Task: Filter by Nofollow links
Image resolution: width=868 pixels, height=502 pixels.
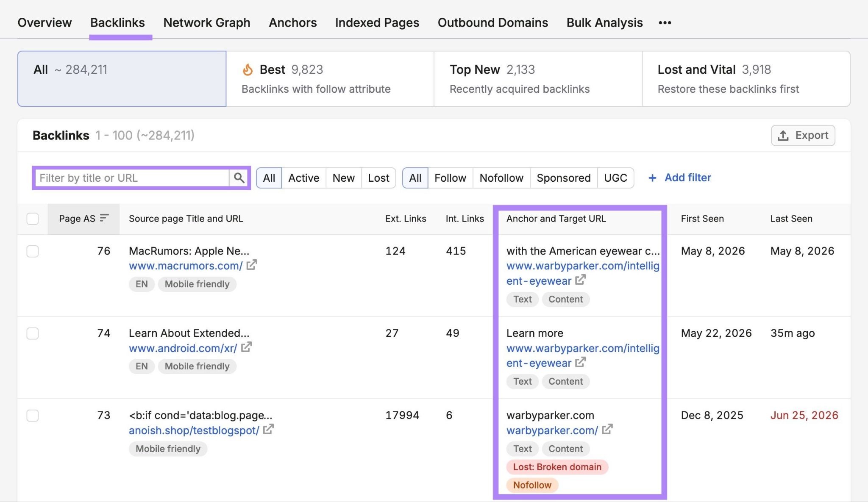Action: coord(501,178)
